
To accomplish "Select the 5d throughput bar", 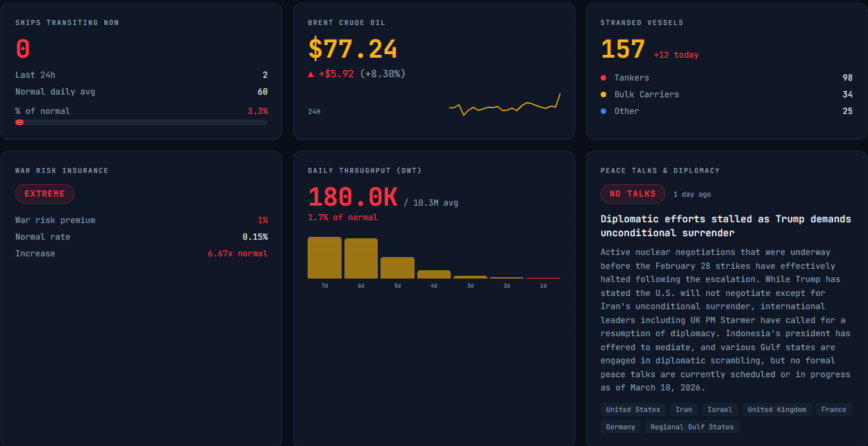I will tap(397, 268).
